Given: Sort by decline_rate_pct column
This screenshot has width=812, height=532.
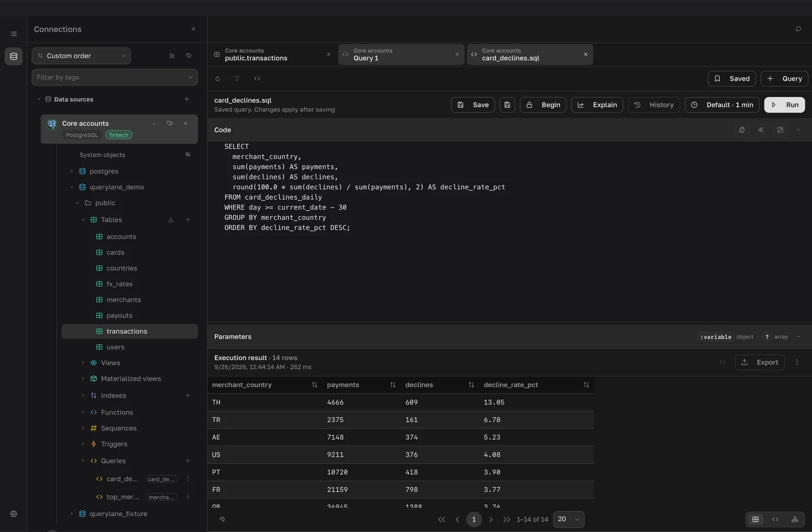Looking at the screenshot, I should coord(586,385).
